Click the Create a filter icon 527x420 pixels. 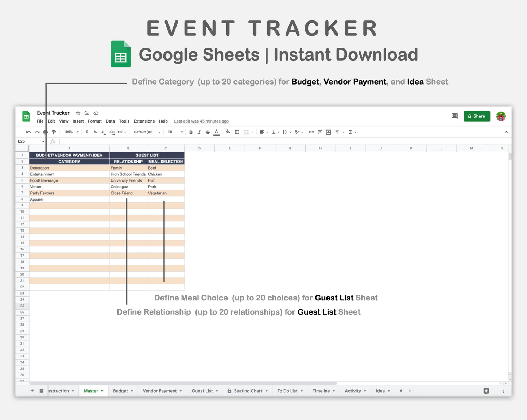[337, 132]
